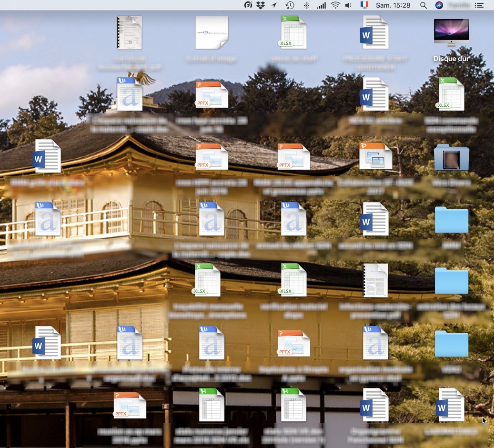
Task: Click the date and time Sam. 15:28
Action: coord(393,5)
